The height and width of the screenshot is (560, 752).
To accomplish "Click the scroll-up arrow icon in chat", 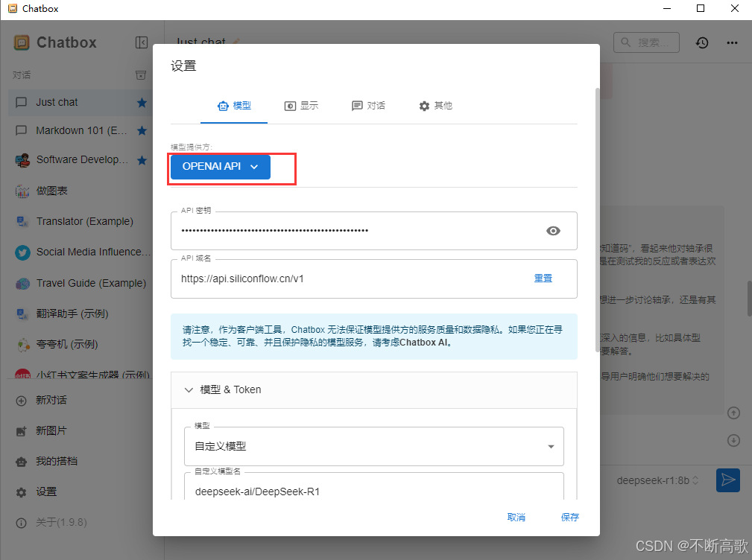I will (734, 413).
